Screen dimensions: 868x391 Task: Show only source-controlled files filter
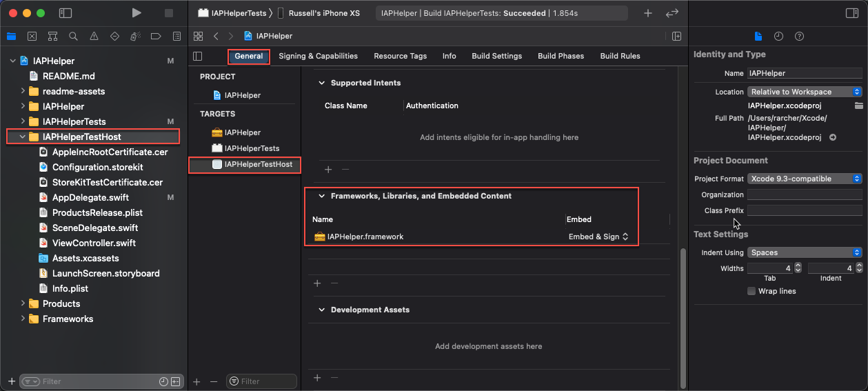point(176,381)
